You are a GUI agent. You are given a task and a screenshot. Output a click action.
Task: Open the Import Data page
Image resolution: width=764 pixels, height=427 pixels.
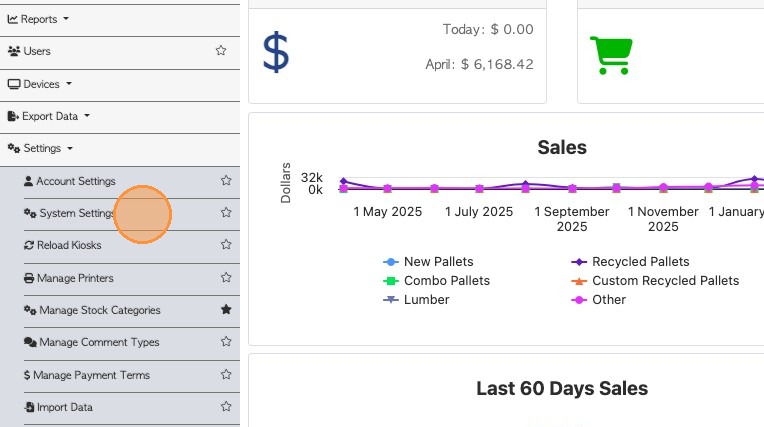[x=64, y=407]
